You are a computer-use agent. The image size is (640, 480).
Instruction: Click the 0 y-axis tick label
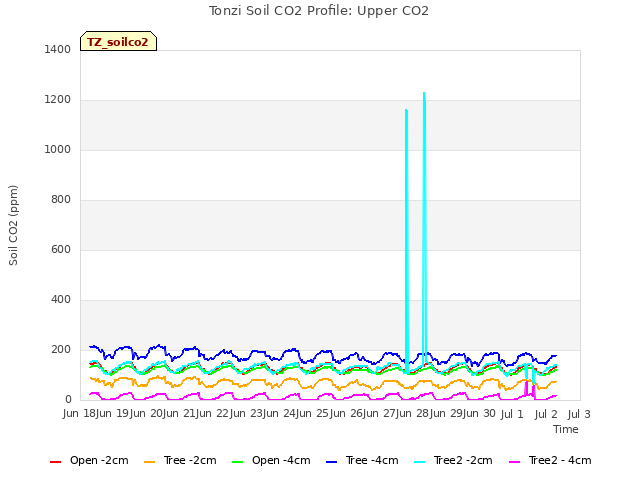(68, 400)
